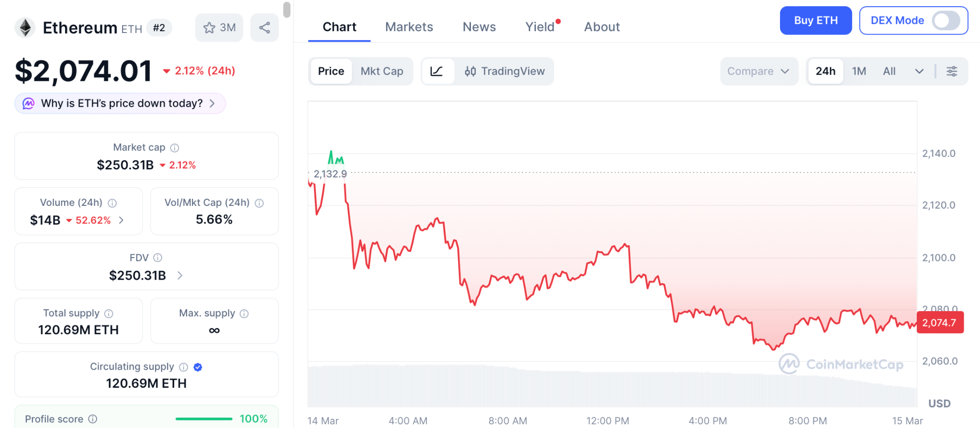Expand more time range options chevron

pyautogui.click(x=919, y=71)
